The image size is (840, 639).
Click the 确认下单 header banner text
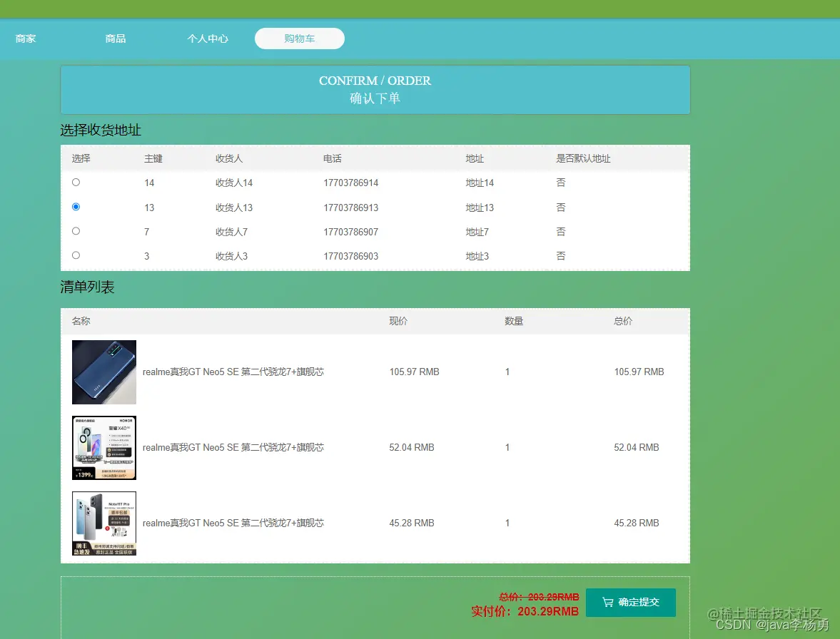coord(375,98)
